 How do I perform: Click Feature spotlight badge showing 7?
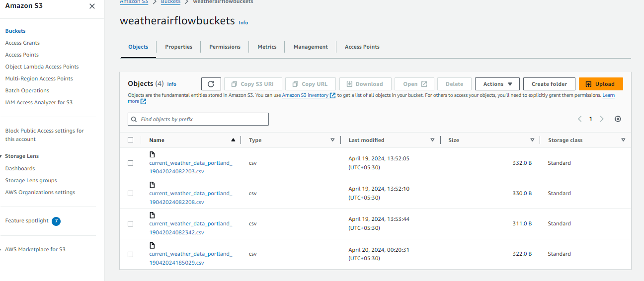56,221
